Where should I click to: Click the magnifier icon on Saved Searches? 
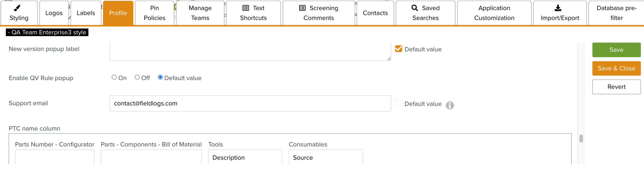pyautogui.click(x=414, y=8)
